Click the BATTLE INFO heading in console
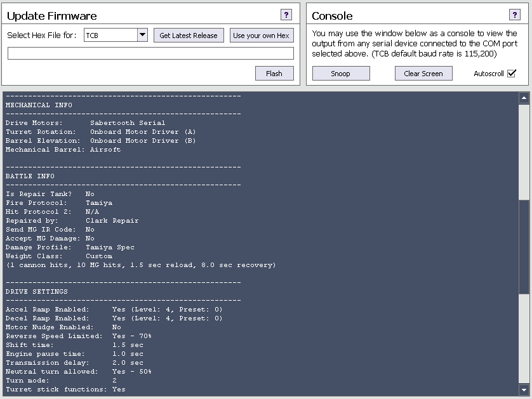This screenshot has width=532, height=399. point(30,176)
